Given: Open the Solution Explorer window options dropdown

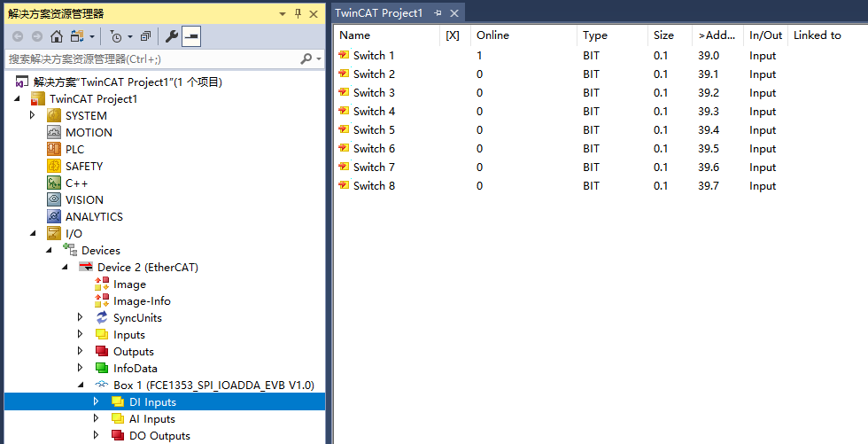Looking at the screenshot, I should [283, 14].
